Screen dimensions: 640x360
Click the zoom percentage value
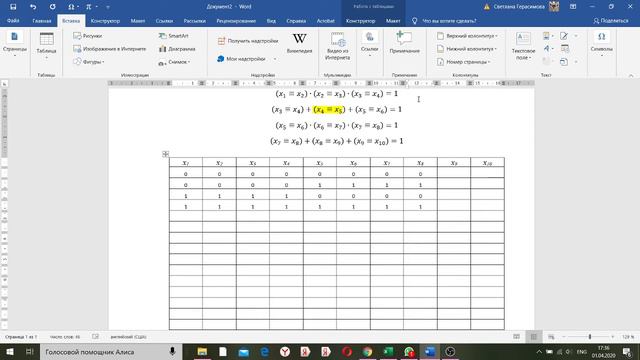click(628, 337)
